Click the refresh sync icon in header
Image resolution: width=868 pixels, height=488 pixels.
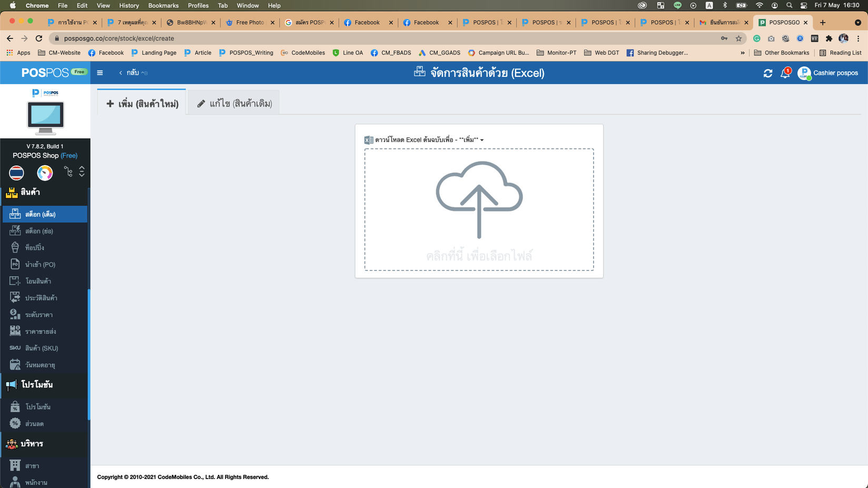[x=767, y=73]
